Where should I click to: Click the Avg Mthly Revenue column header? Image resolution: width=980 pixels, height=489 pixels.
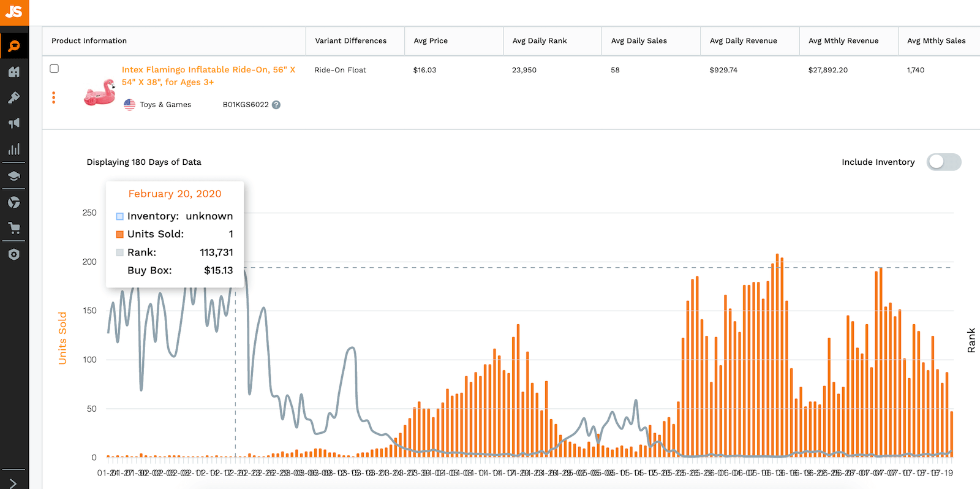843,41
